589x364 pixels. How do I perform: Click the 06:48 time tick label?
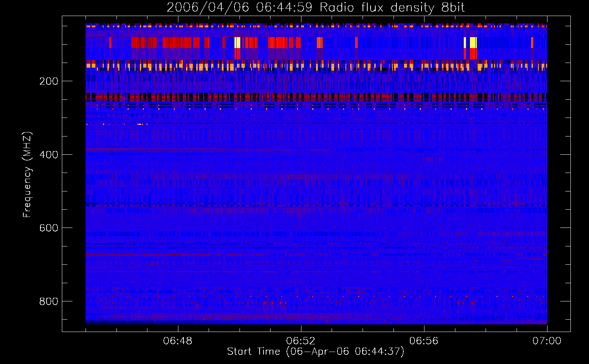tap(178, 341)
